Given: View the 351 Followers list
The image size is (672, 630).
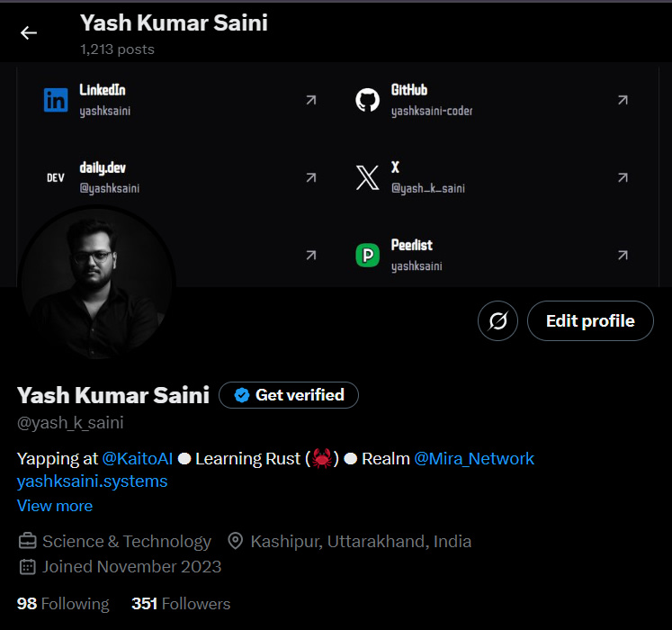Looking at the screenshot, I should [x=181, y=604].
